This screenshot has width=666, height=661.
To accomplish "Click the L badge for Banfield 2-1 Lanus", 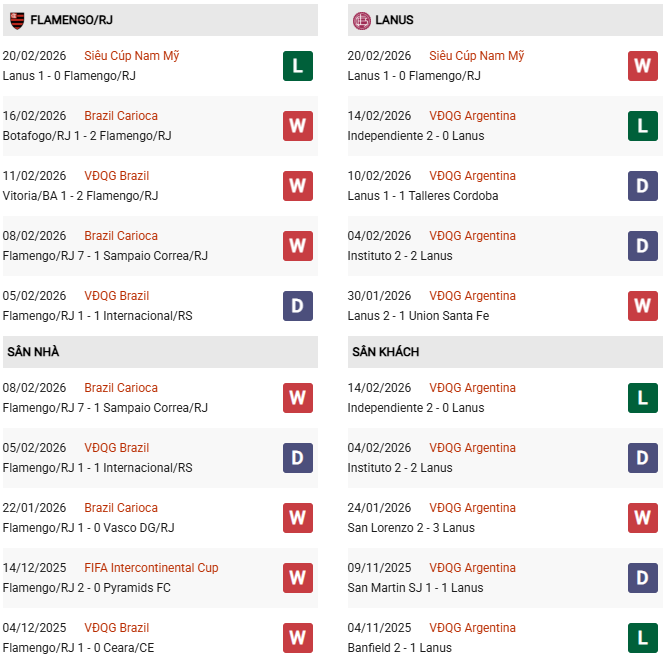I will 642,638.
